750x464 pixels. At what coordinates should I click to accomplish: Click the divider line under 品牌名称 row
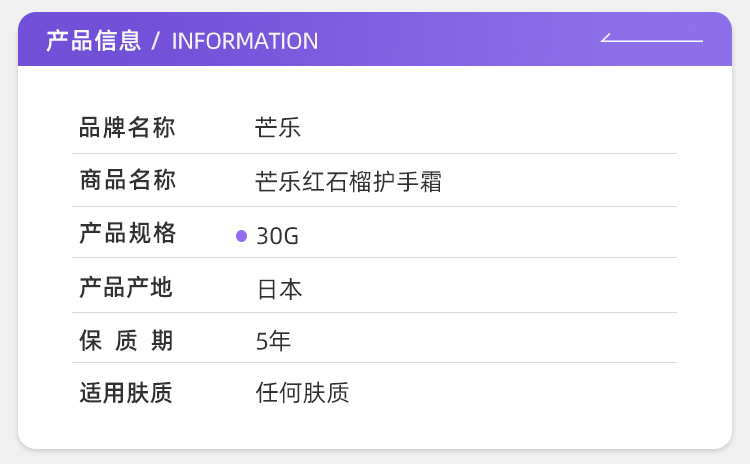[x=375, y=154]
